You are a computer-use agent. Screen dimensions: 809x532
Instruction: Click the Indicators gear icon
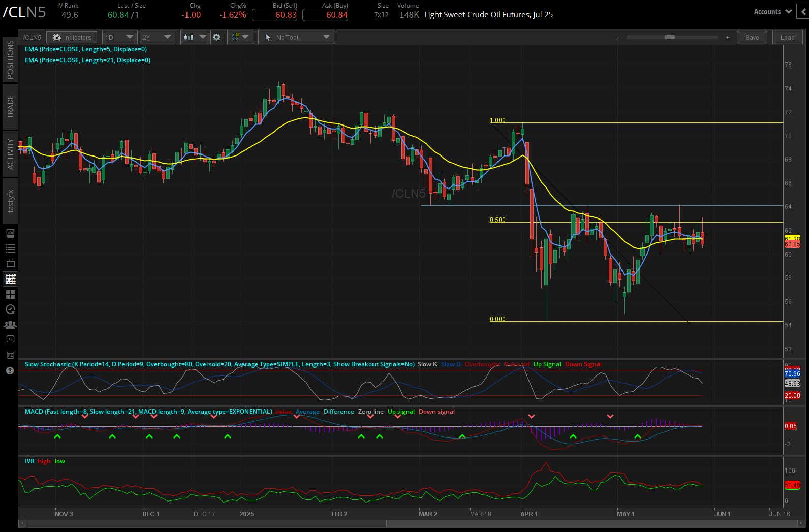click(56, 37)
